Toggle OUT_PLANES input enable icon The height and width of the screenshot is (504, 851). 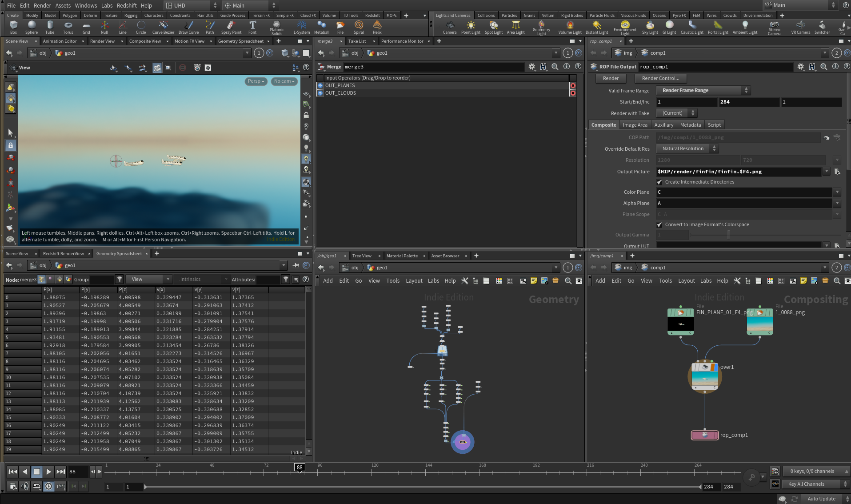coord(320,85)
